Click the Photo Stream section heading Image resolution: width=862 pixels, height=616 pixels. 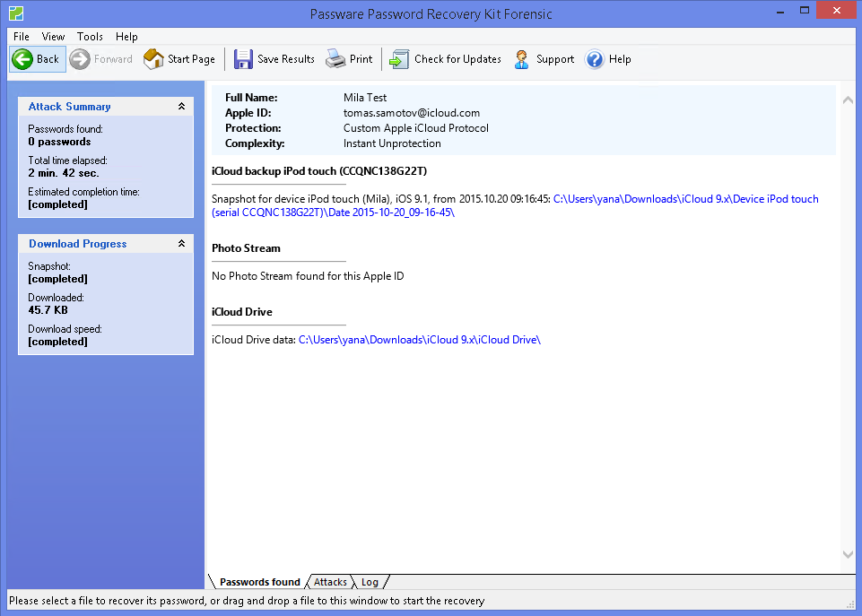pyautogui.click(x=247, y=248)
